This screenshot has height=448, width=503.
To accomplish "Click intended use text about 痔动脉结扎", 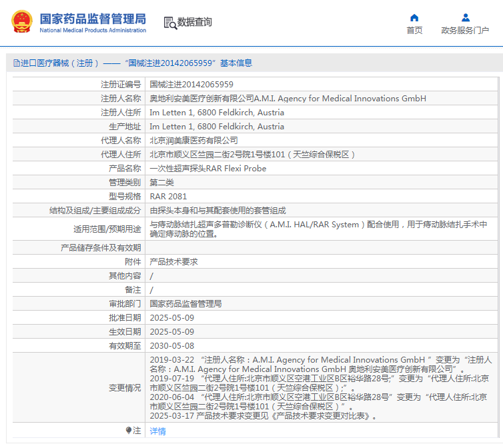I will coord(318,229).
